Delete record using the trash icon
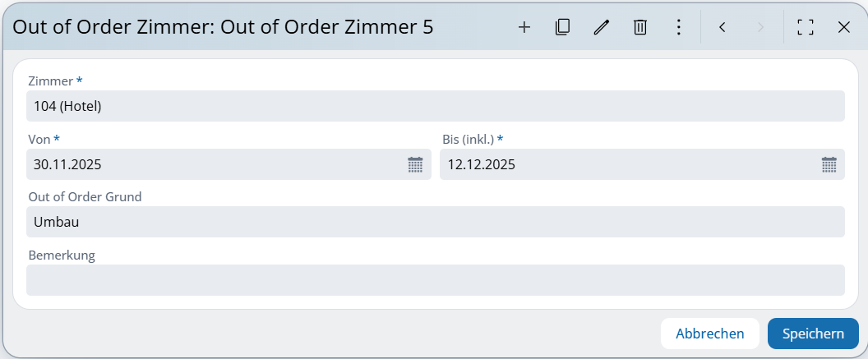This screenshot has height=359, width=868. (640, 27)
